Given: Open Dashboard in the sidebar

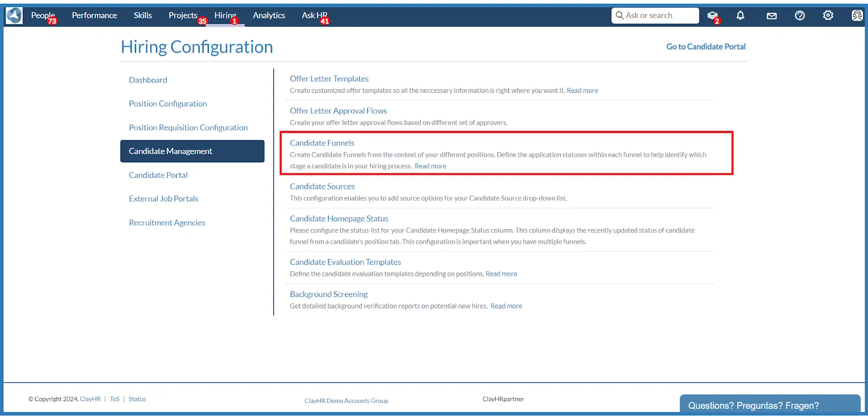Looking at the screenshot, I should (x=148, y=80).
